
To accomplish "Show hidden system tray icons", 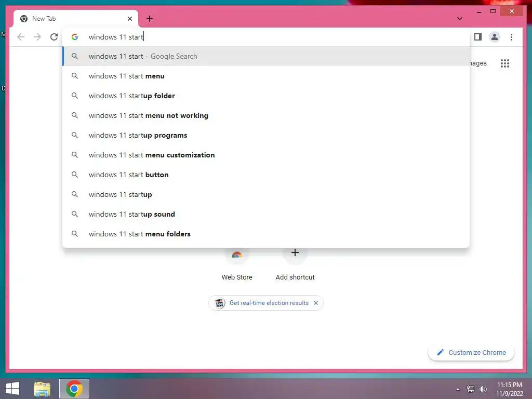I will (458, 389).
